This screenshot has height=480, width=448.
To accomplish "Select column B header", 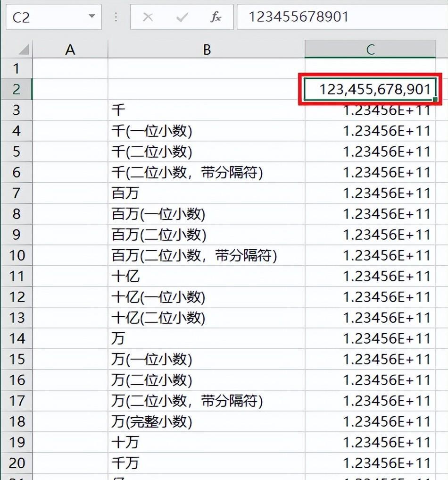I will coord(207,49).
